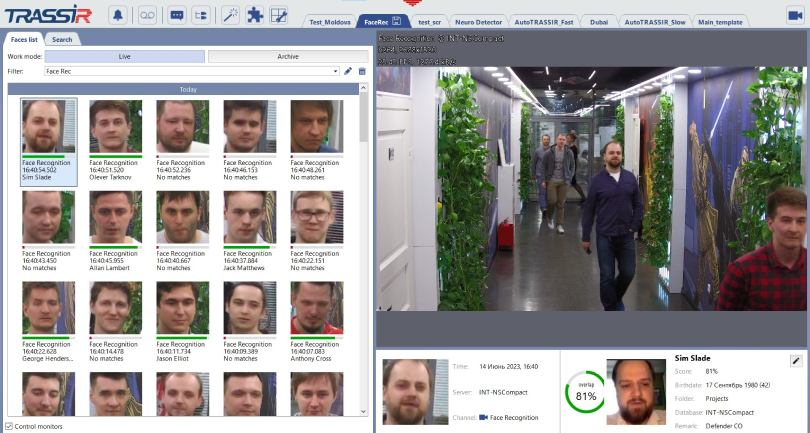Collapse the Today group header
Viewport: 810px width, 433px height.
coord(188,89)
